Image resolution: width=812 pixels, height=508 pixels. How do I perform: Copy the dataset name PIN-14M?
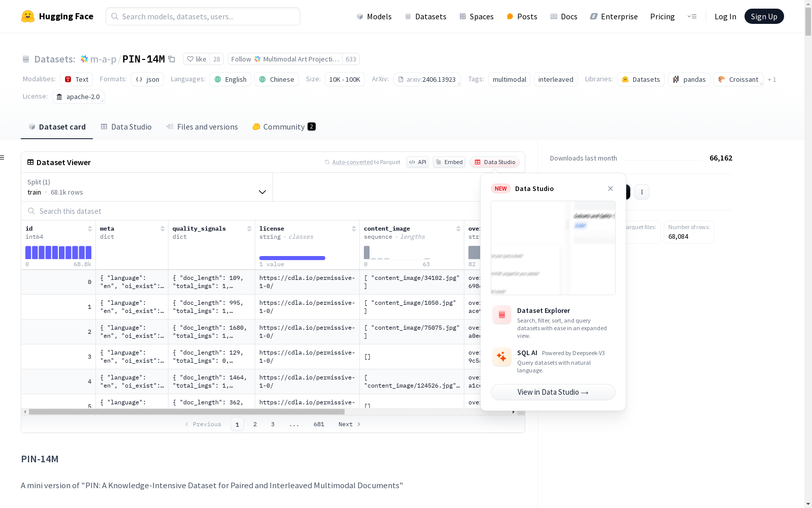172,59
